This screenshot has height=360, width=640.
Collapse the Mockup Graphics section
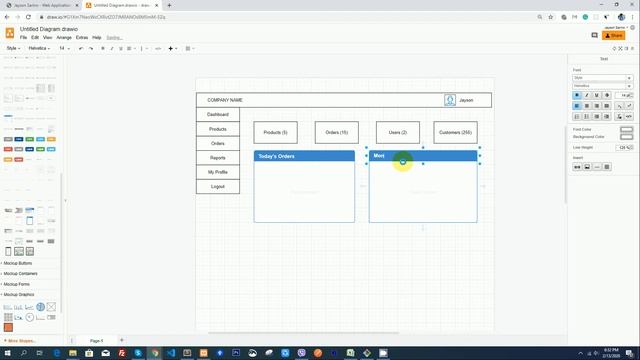18,294
